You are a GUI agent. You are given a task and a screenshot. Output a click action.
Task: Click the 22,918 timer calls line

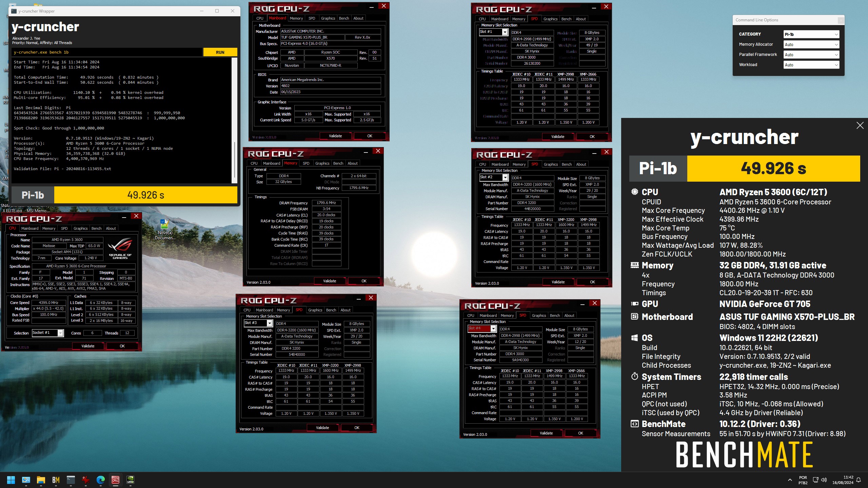(x=754, y=377)
